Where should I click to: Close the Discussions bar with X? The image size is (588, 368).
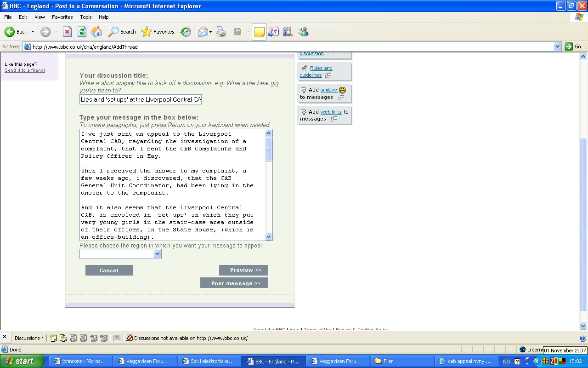[x=5, y=337]
